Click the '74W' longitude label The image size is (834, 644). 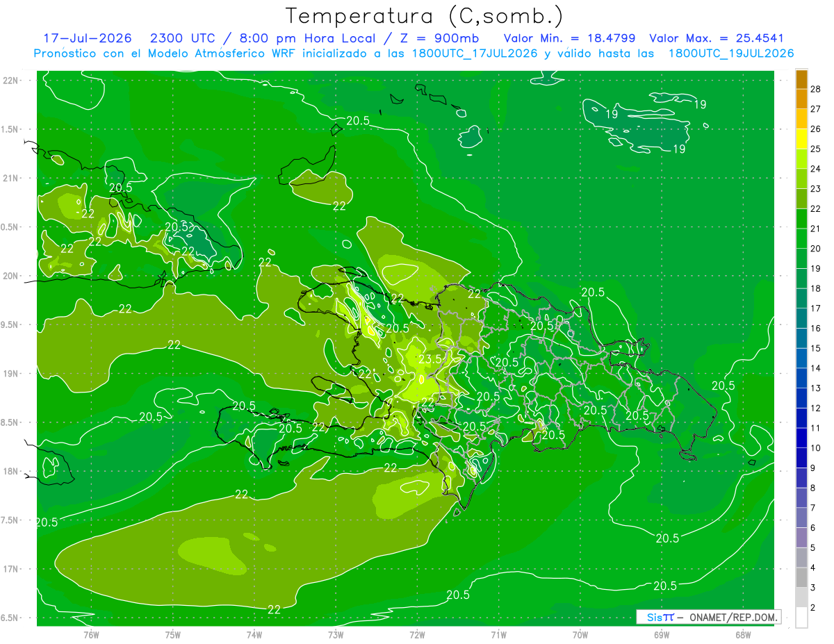point(254,634)
